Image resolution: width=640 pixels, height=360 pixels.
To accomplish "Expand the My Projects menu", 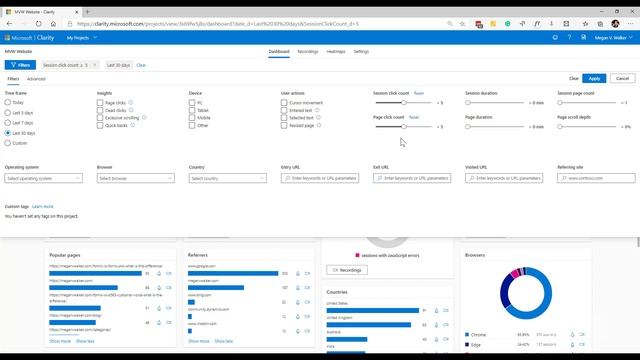I will (x=82, y=38).
